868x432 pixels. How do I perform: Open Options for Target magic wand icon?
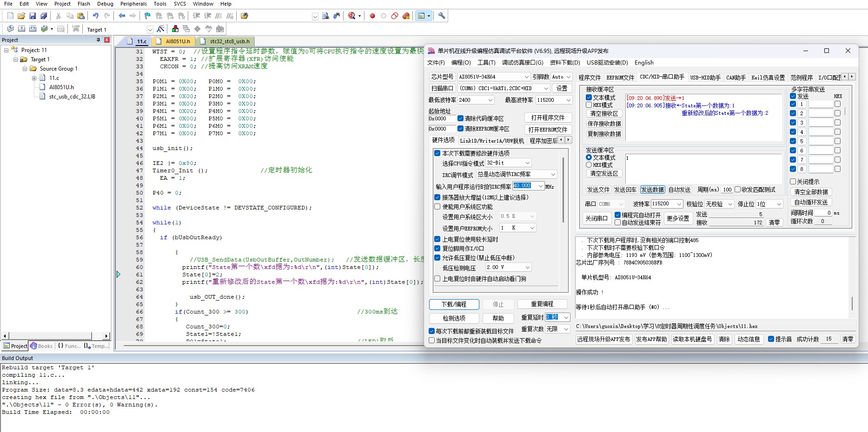[x=160, y=29]
